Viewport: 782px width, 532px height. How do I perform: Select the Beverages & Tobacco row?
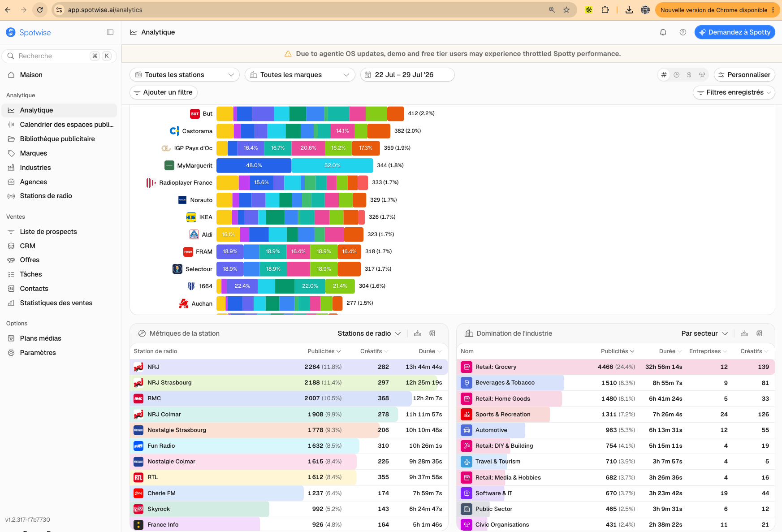616,383
